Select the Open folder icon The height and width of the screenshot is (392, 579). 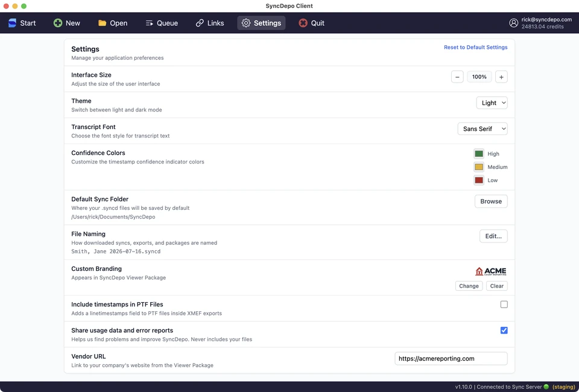[103, 23]
